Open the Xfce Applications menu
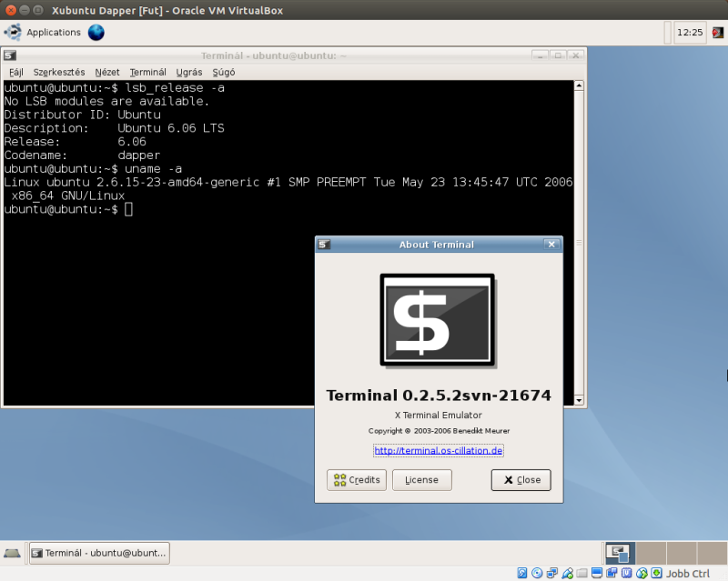Screen dimensions: 728x581 (42, 33)
